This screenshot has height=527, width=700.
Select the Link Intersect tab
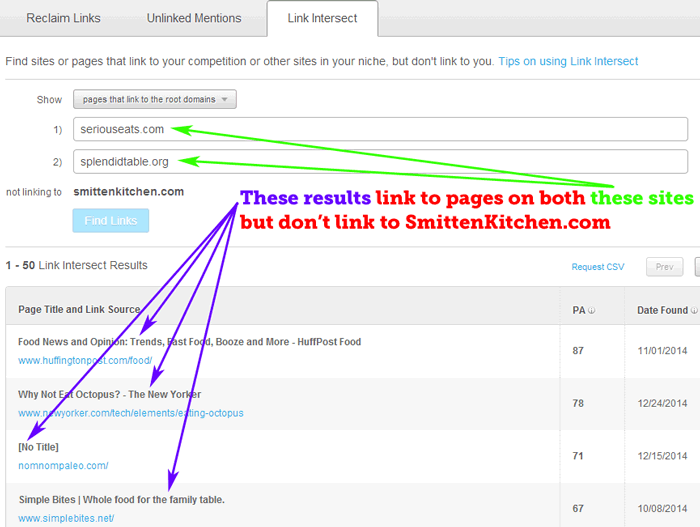322,18
